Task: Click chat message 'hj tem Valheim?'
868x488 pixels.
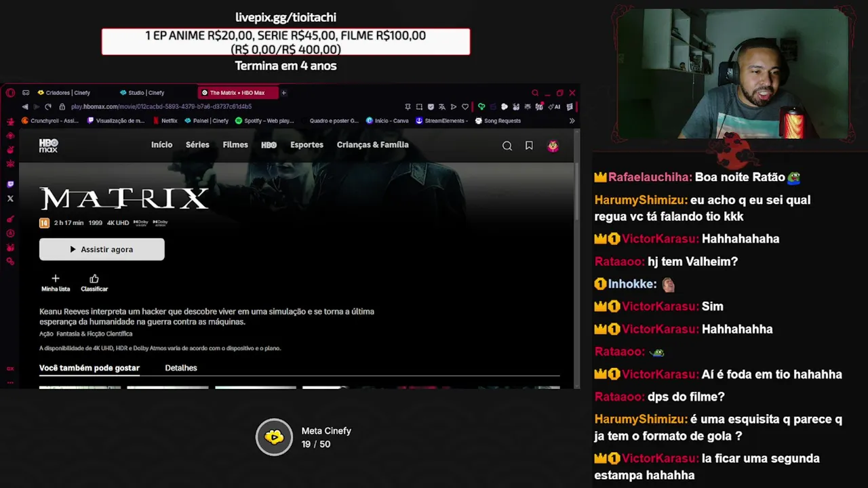Action: coord(692,262)
